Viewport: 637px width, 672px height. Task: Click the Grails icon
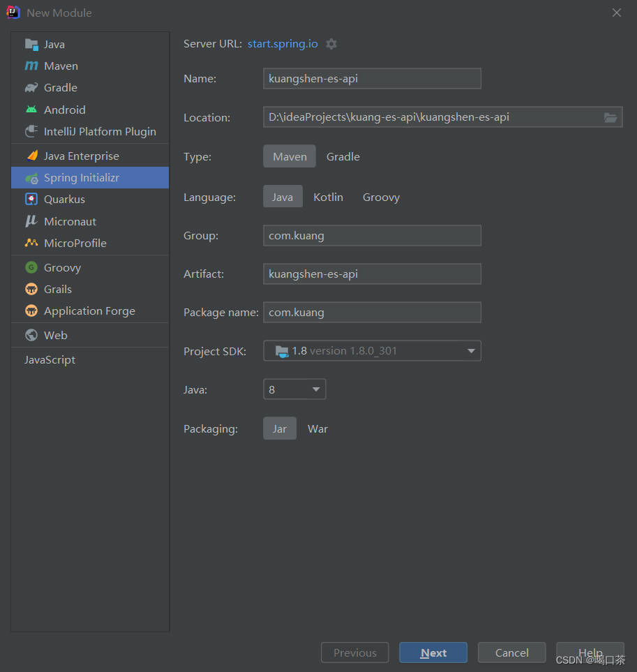pos(31,289)
